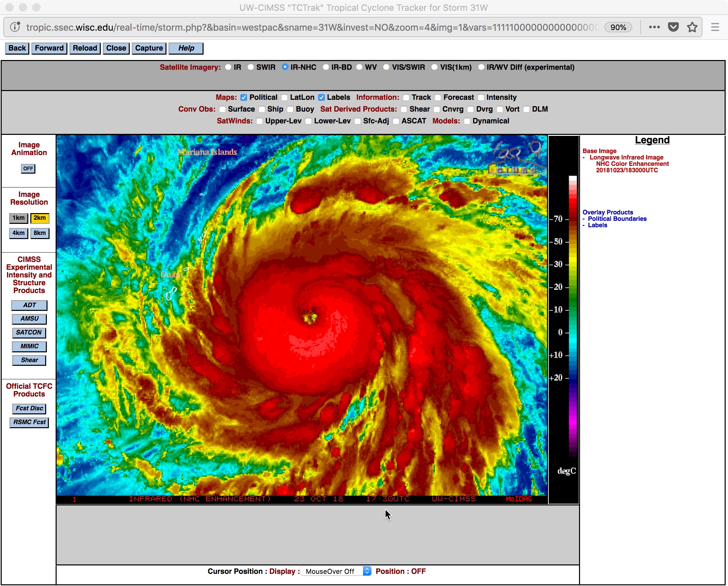The image size is (728, 586).
Task: Click the Political Boundaries legend entry
Action: [617, 219]
